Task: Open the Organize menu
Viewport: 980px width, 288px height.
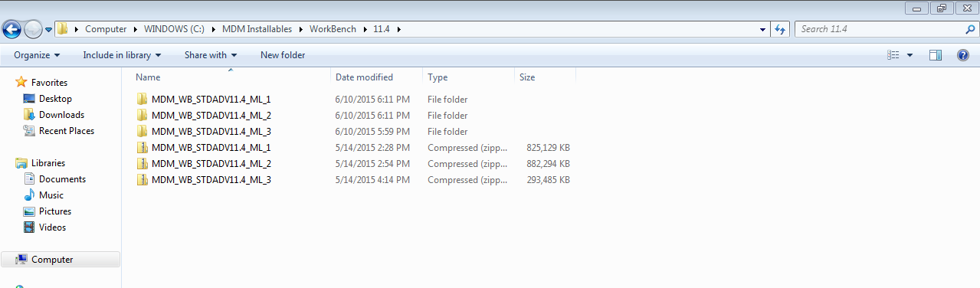Action: 36,55
